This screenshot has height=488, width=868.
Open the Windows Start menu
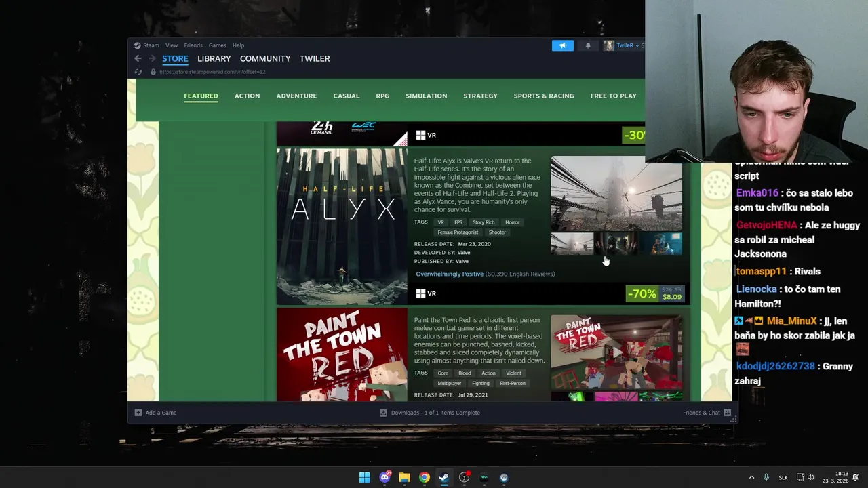click(x=364, y=478)
